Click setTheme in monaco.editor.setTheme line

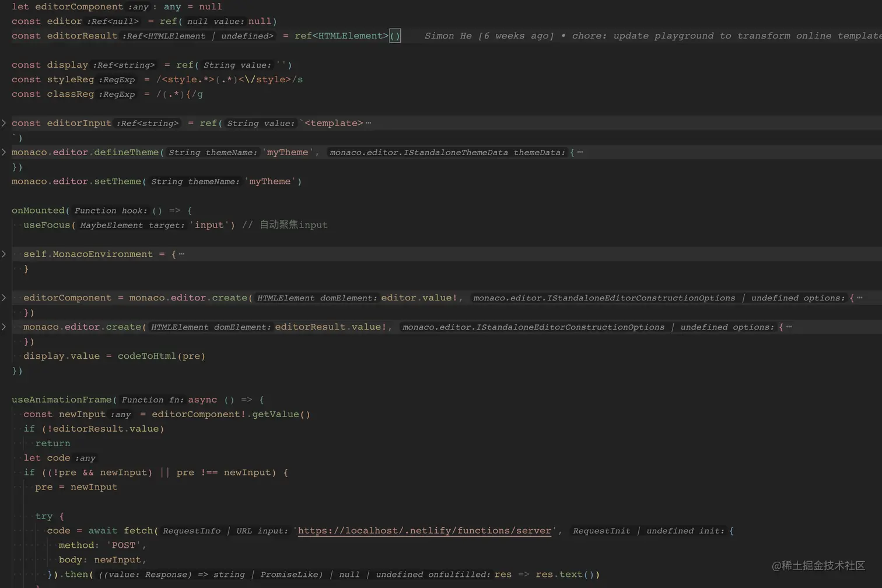(117, 181)
